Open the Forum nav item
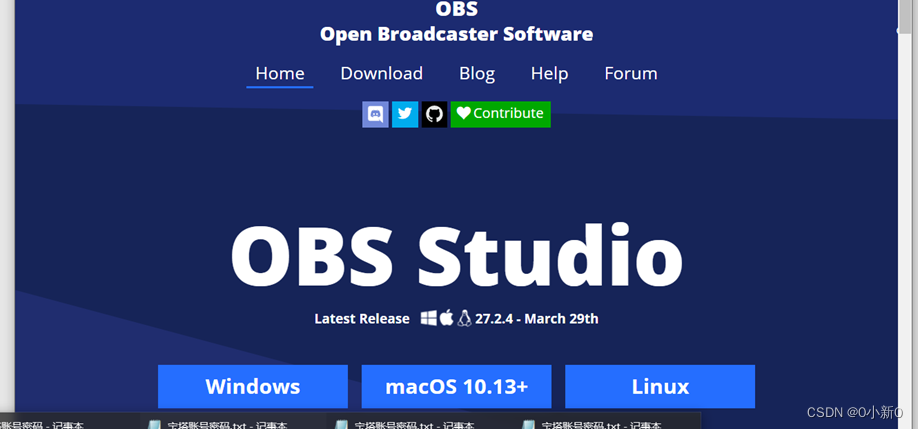918x429 pixels. point(631,74)
